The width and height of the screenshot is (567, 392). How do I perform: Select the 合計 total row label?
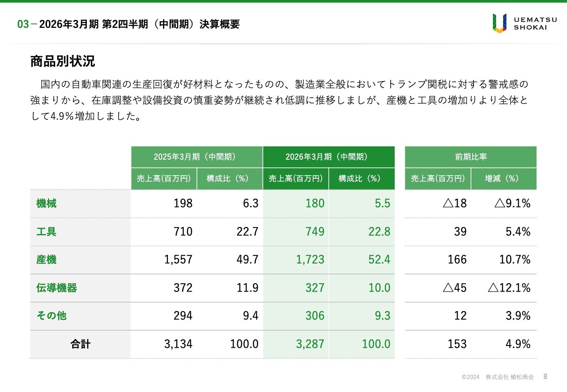(80, 344)
